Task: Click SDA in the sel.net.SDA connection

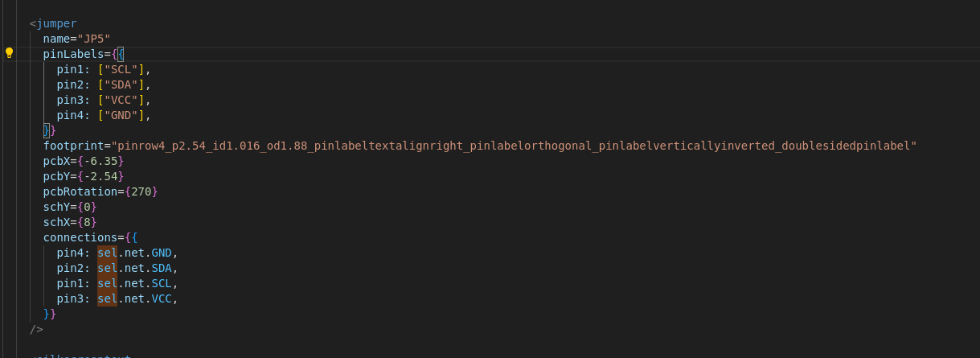Action: tap(161, 268)
